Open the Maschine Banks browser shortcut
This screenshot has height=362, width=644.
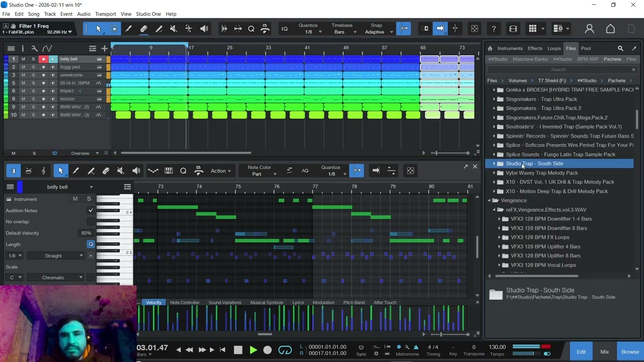[530, 59]
